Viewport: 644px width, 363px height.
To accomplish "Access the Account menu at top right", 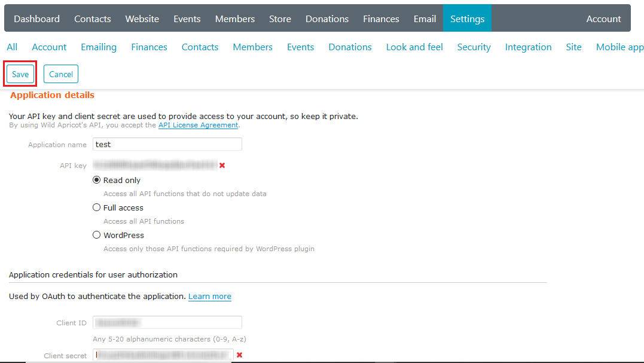I will [x=603, y=18].
